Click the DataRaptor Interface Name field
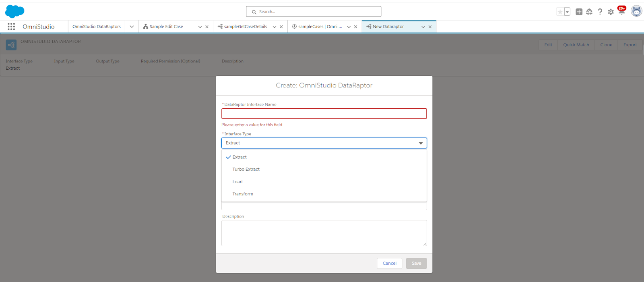Image resolution: width=644 pixels, height=282 pixels. tap(324, 114)
